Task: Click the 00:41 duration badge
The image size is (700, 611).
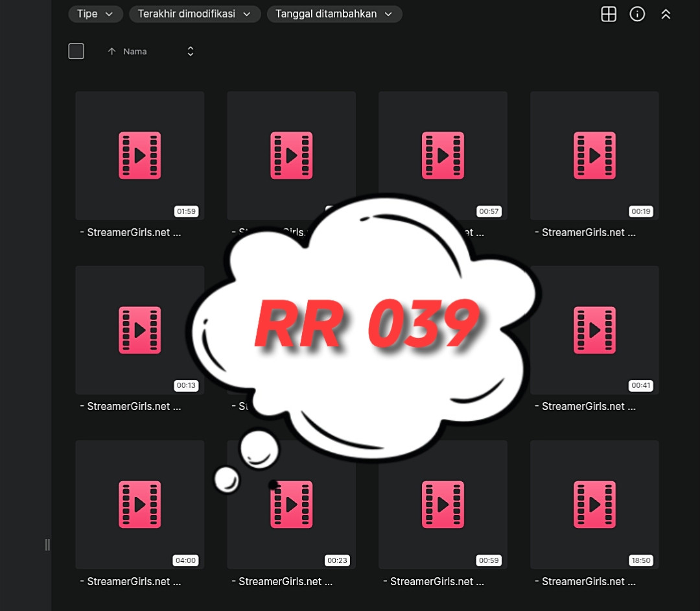Action: point(640,385)
